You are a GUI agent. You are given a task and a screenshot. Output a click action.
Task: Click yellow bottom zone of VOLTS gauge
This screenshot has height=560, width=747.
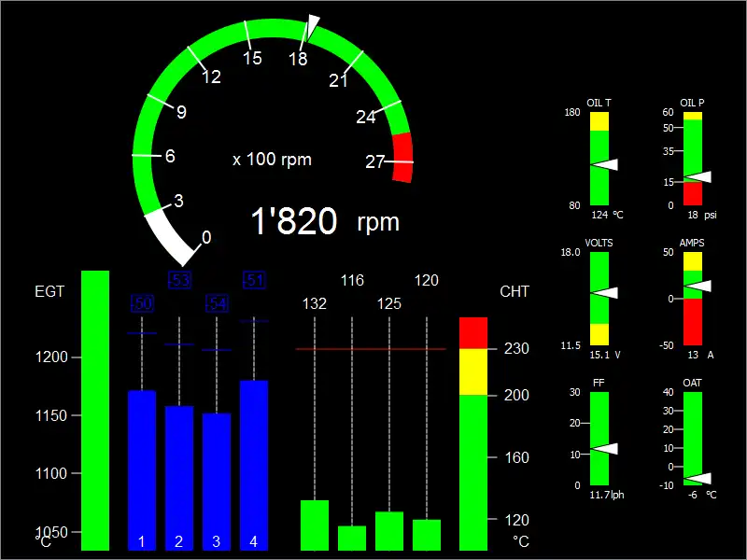point(599,334)
